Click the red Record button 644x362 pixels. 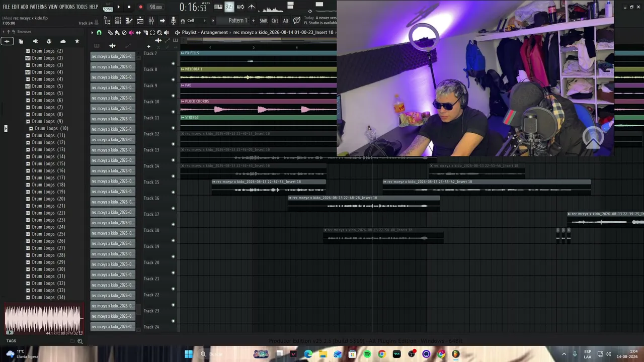click(140, 7)
